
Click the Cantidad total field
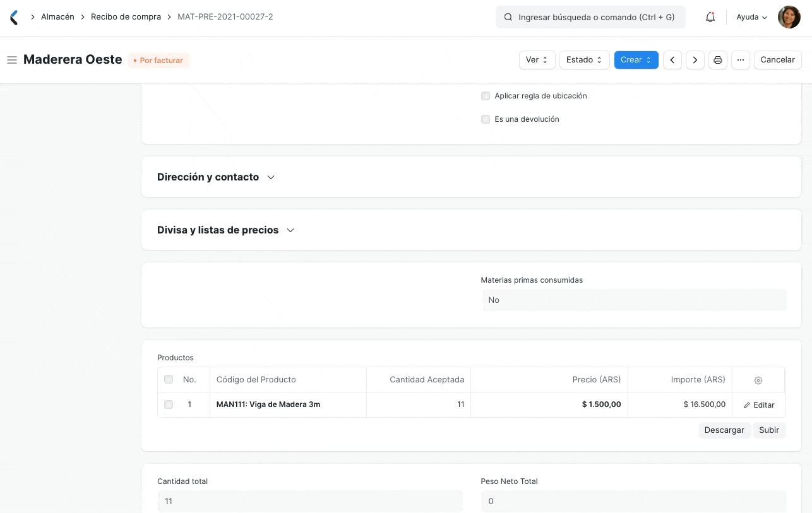point(310,501)
